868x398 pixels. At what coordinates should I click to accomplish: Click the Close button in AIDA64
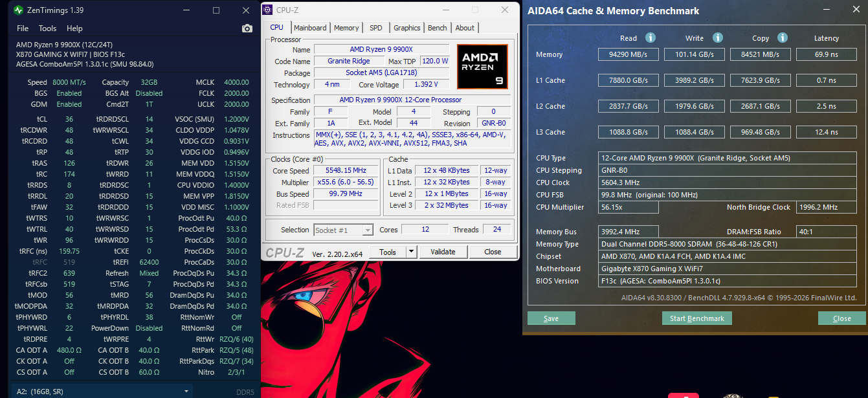point(842,318)
